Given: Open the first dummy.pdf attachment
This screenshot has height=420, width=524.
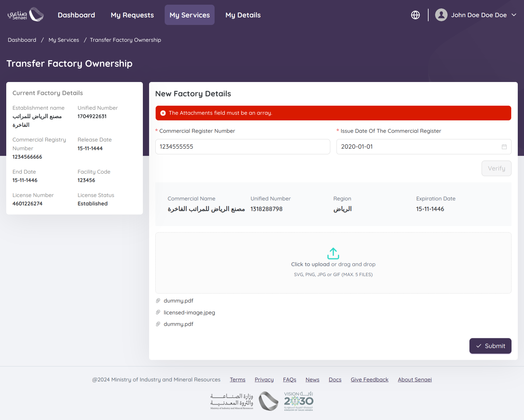Looking at the screenshot, I should [178, 301].
